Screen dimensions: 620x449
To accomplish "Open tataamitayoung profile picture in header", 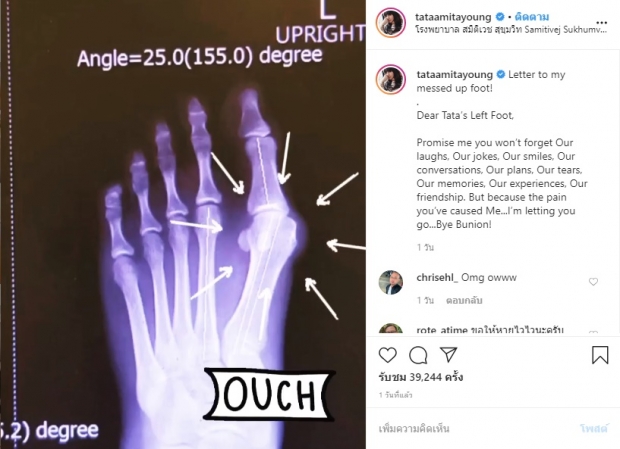I will [391, 22].
